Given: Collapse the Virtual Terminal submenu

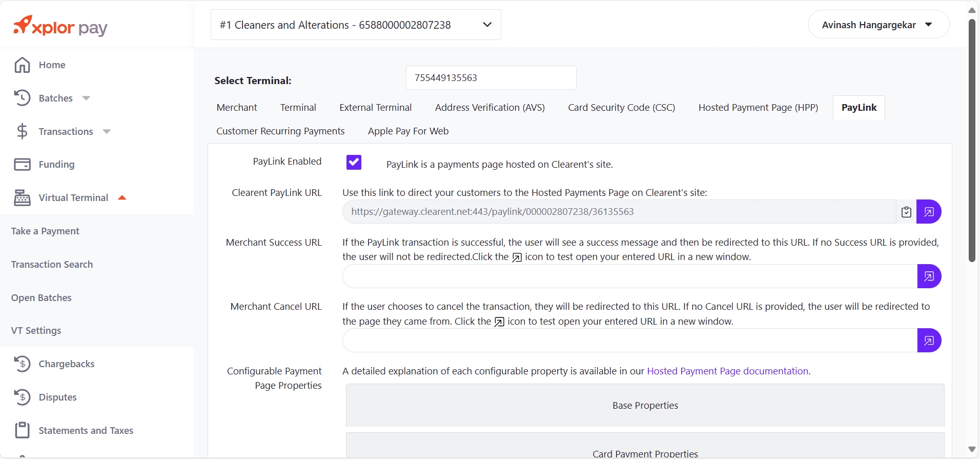Looking at the screenshot, I should (122, 198).
